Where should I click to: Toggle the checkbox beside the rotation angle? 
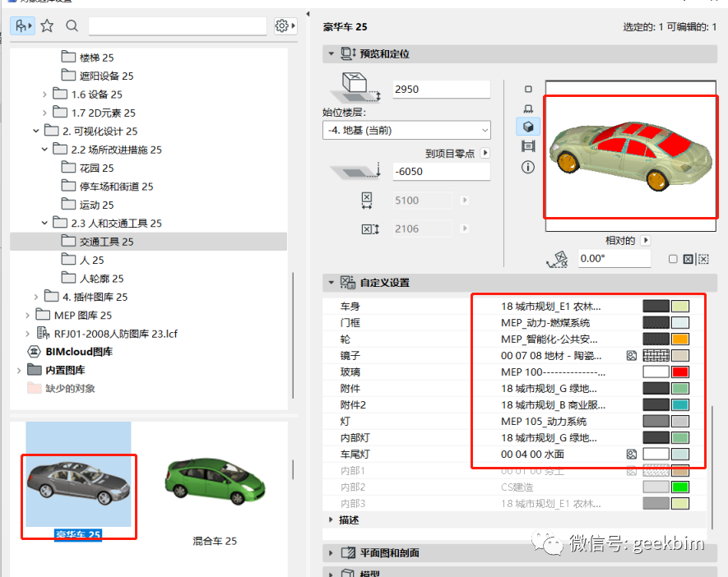tap(673, 259)
